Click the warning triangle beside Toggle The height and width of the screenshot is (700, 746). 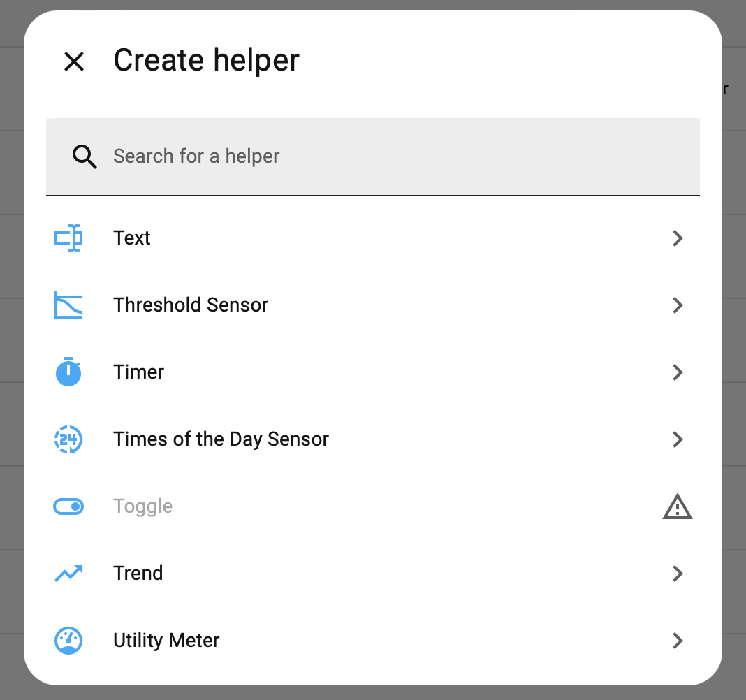[677, 506]
